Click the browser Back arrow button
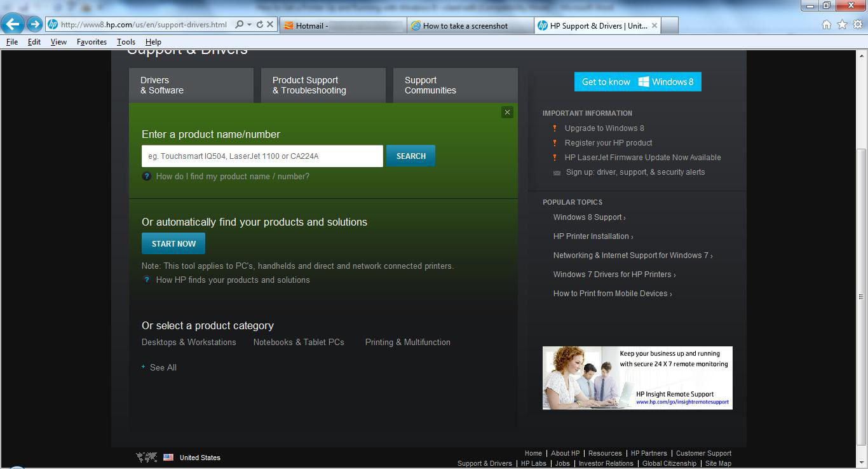Screen dimensions: 868x469 (x=13, y=25)
